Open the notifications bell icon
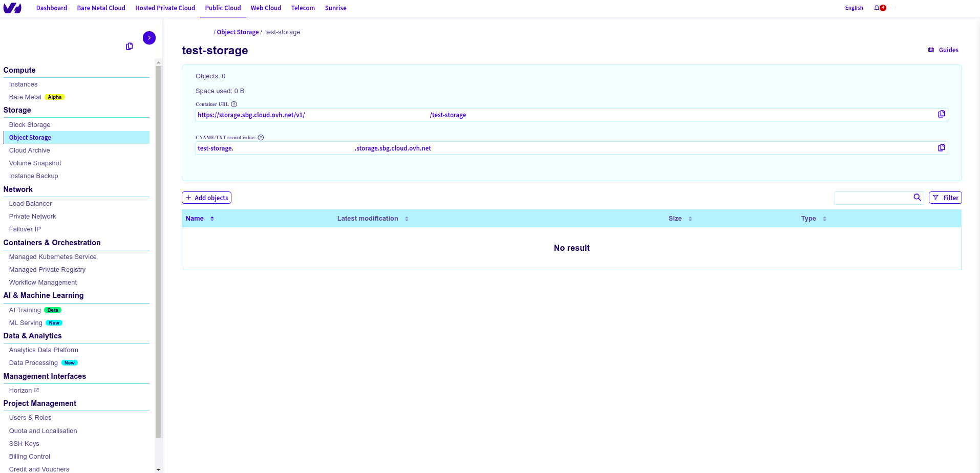The height and width of the screenshot is (473, 980). (877, 8)
